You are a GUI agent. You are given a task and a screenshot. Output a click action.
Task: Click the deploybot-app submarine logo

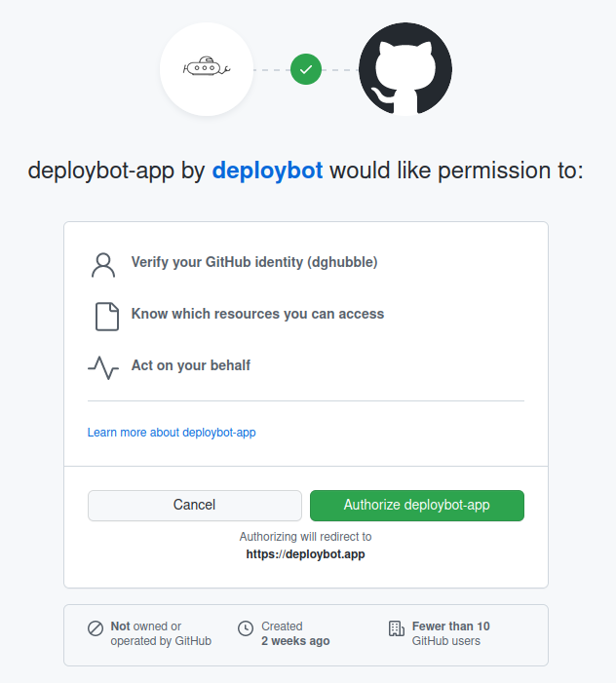point(207,69)
